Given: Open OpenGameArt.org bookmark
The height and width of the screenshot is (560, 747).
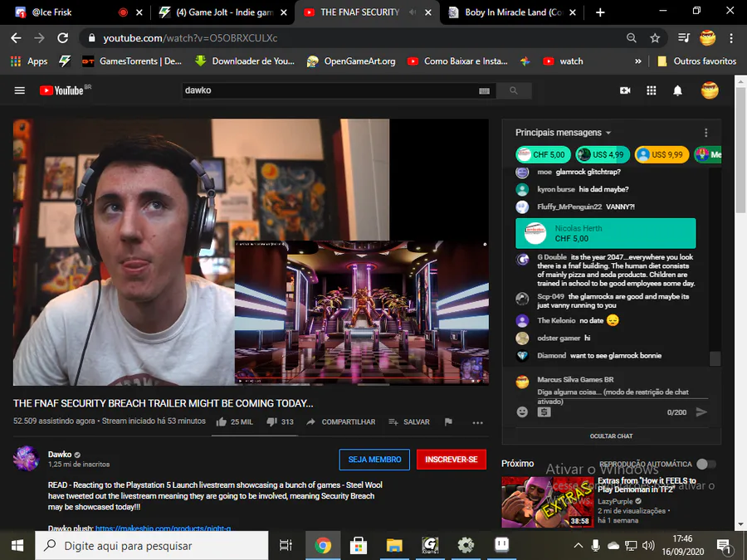Looking at the screenshot, I should click(x=351, y=61).
